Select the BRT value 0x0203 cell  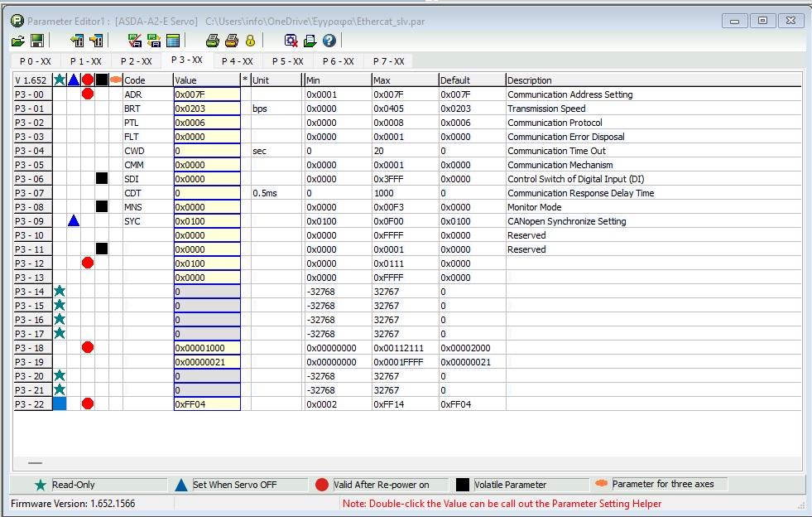[x=206, y=109]
